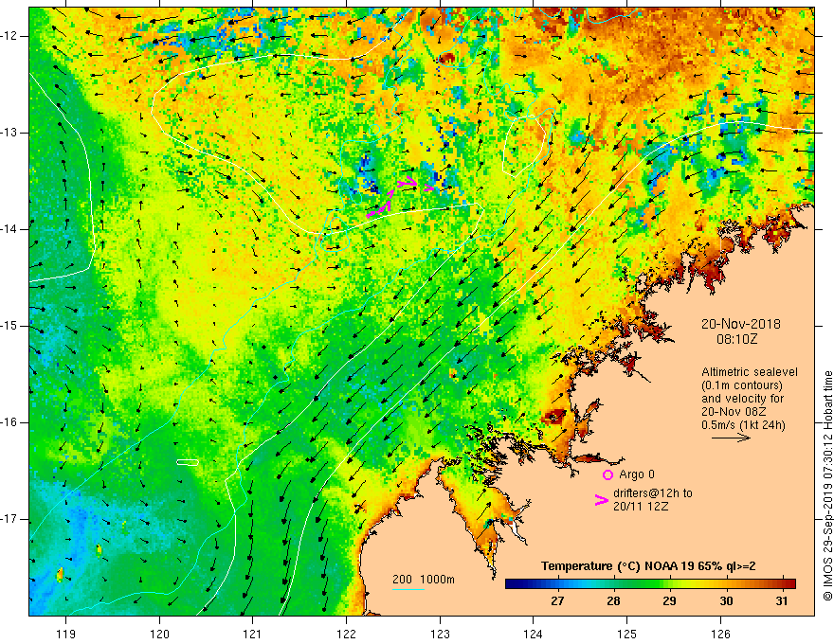Click '200 1000m' depth contour label
Image resolution: width=834 pixels, height=644 pixels.
[x=424, y=580]
